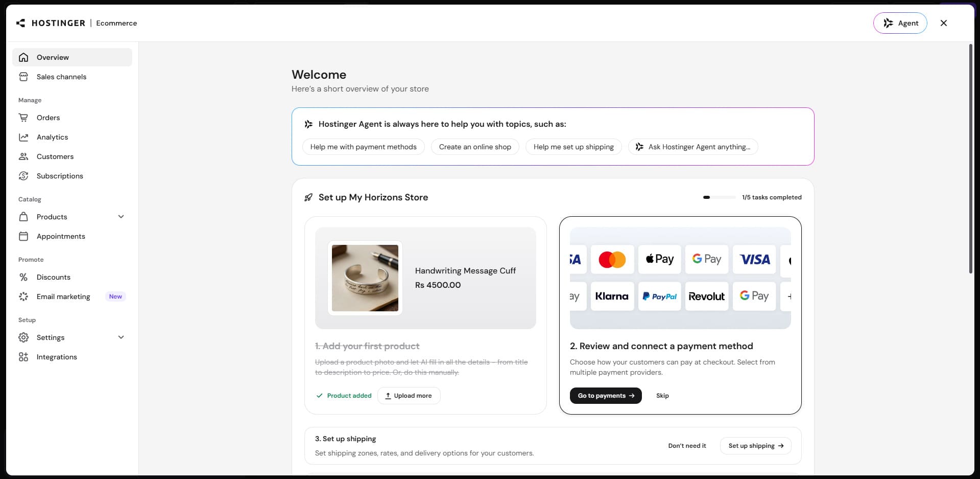This screenshot has width=980, height=479.
Task: Click the New badge on Email marketing
Action: coord(115,296)
